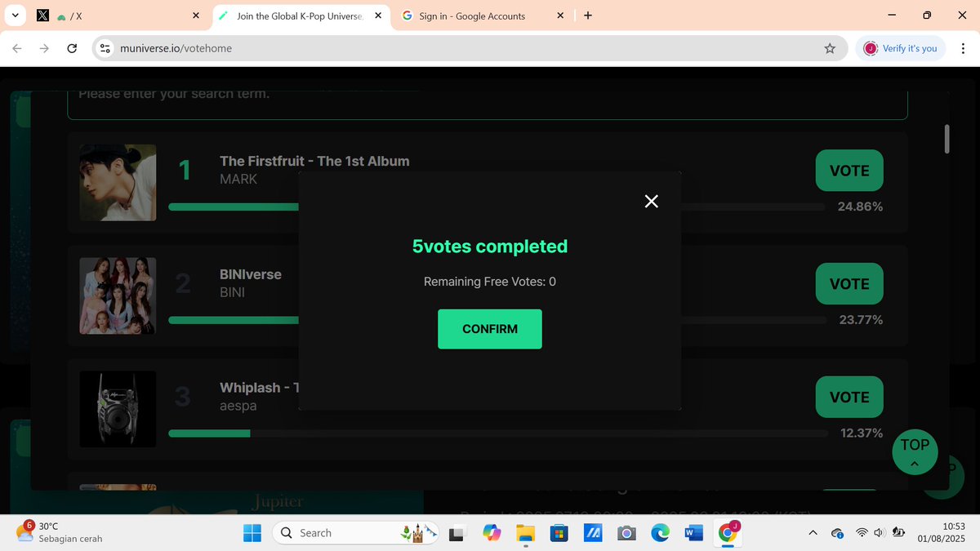Open Microsoft Edge from taskbar
The image size is (980, 551).
point(660,533)
